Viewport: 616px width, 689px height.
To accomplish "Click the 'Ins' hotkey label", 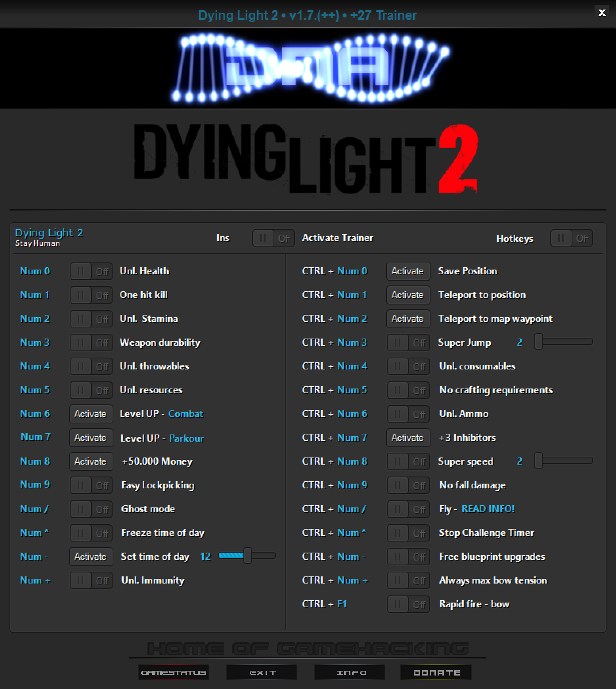I will [223, 238].
